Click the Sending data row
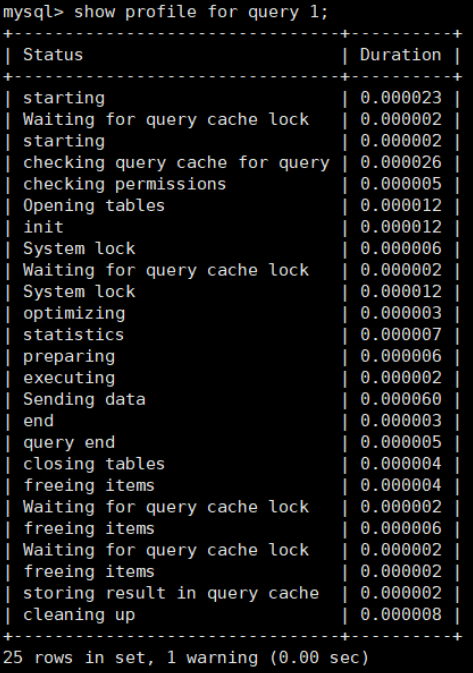The width and height of the screenshot is (473, 673). pos(232,399)
